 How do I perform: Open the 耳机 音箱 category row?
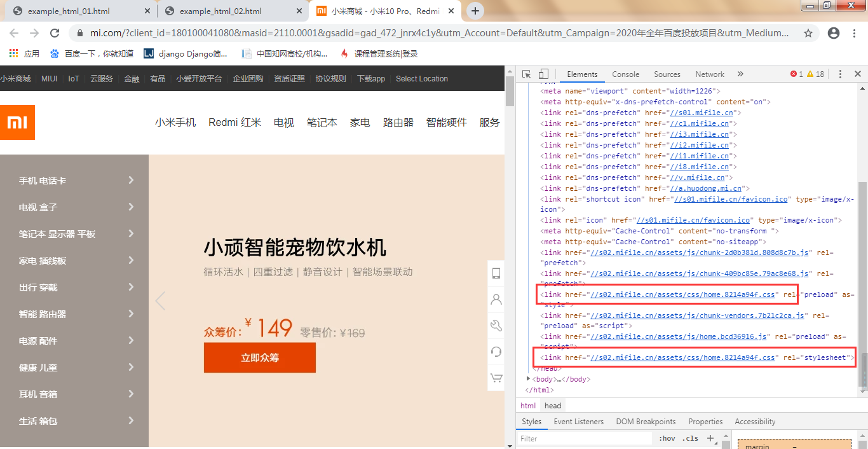coord(74,394)
